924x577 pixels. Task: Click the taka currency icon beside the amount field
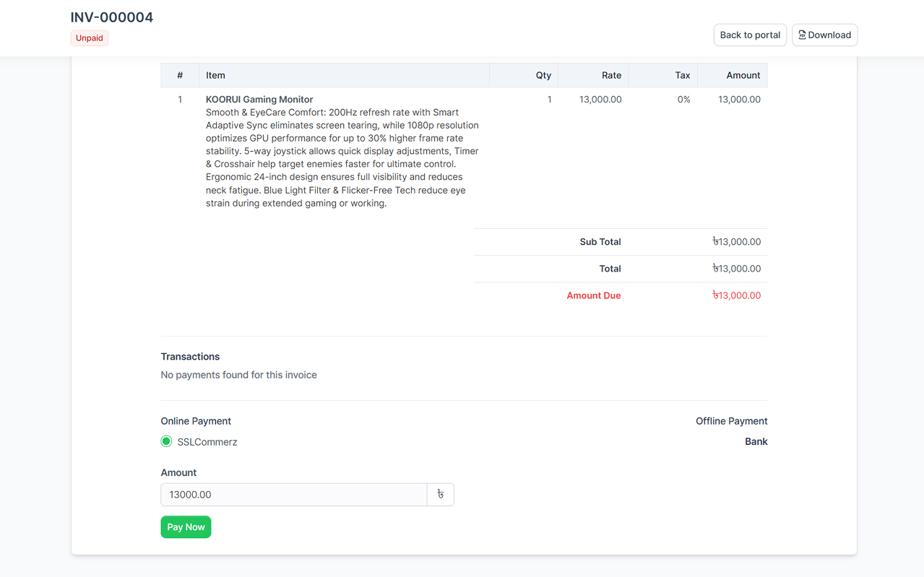pyautogui.click(x=441, y=494)
